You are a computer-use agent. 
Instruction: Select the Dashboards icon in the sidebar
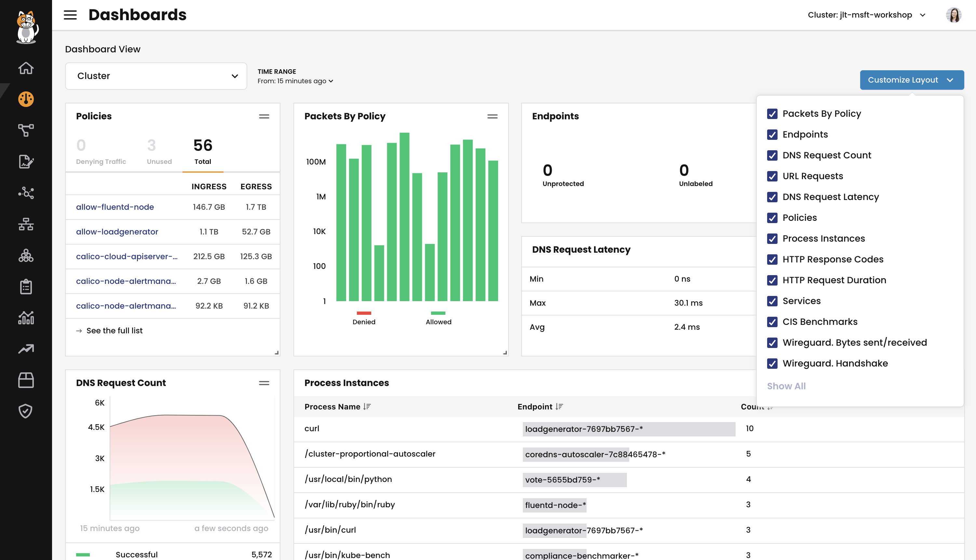[x=26, y=99]
